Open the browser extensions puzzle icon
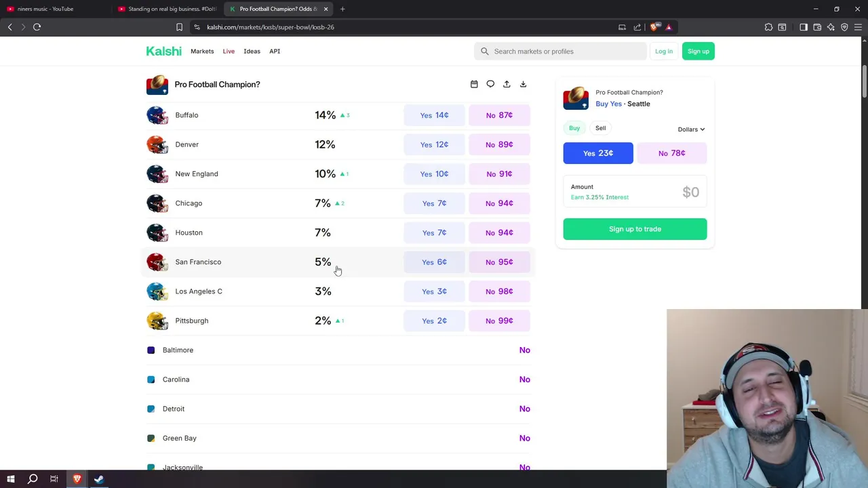868x488 pixels. 768,27
